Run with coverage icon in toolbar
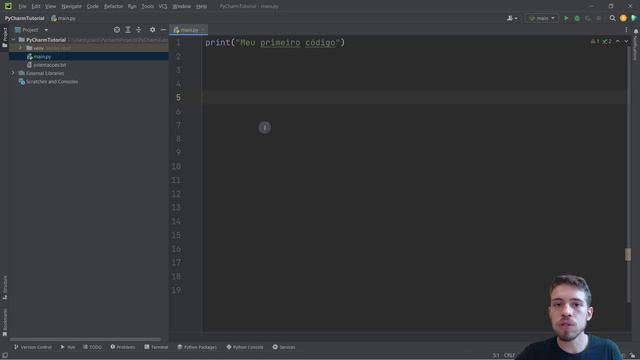 (x=588, y=18)
